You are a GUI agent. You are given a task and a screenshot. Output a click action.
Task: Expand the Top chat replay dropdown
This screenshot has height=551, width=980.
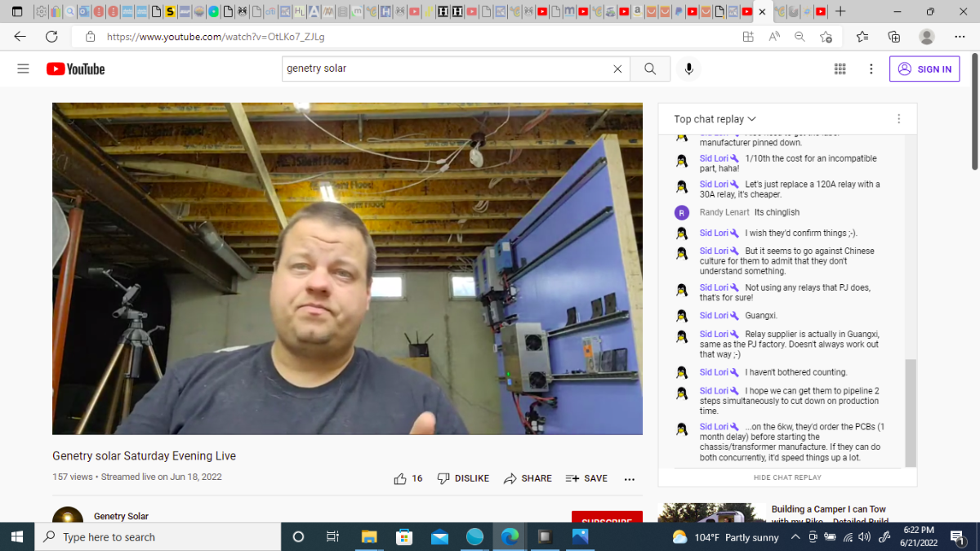715,119
